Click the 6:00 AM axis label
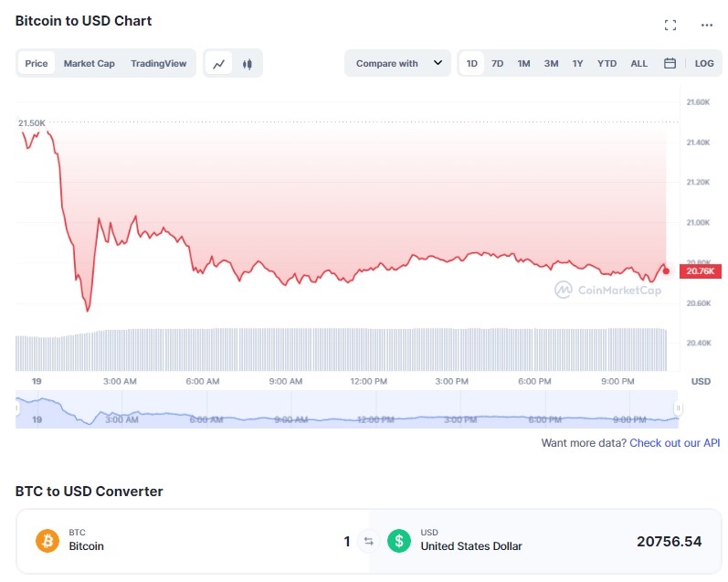This screenshot has height=582, width=728. coord(203,381)
